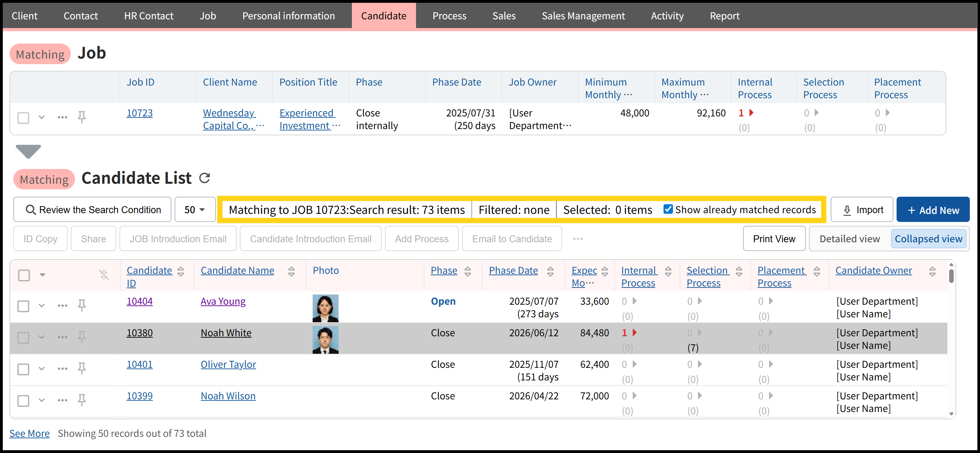Toggle Show already matched records checkbox
Viewport: 980px width, 453px height.
pyautogui.click(x=668, y=209)
